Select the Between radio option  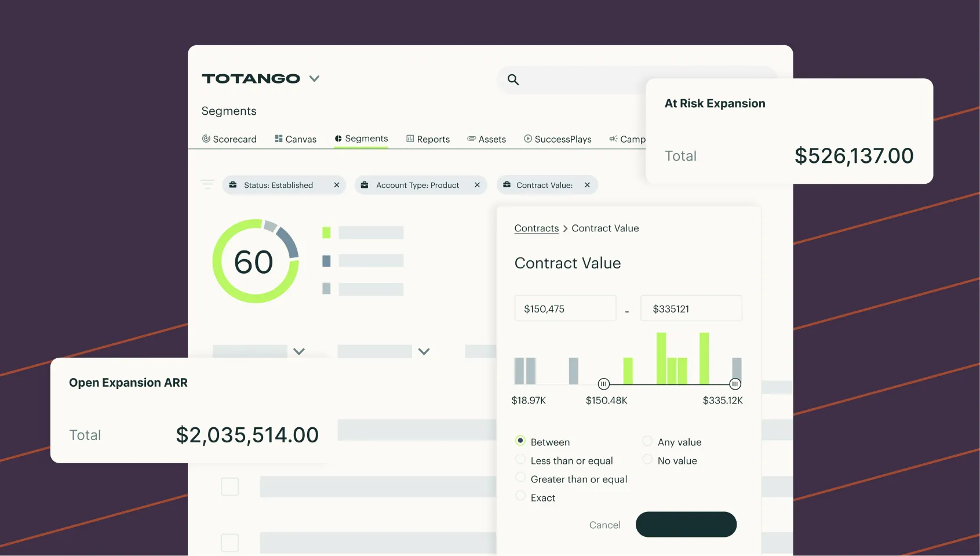520,441
